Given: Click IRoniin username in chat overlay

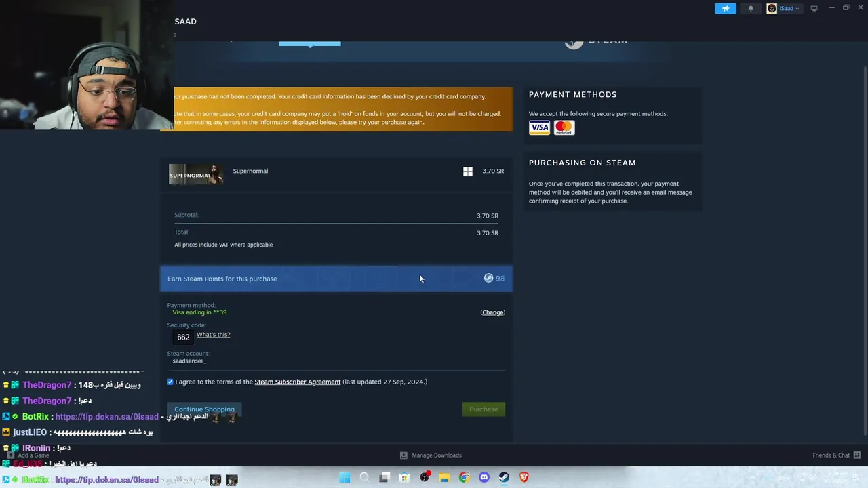Looking at the screenshot, I should [x=37, y=448].
